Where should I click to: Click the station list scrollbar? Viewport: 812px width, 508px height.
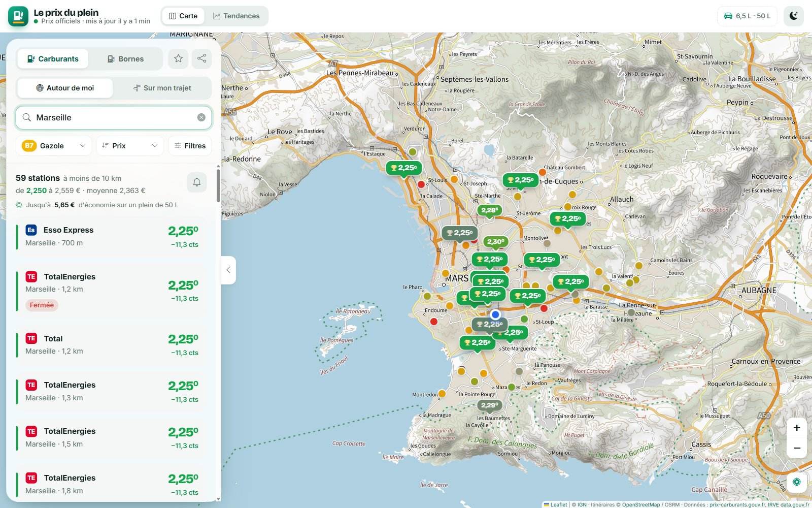[218, 185]
